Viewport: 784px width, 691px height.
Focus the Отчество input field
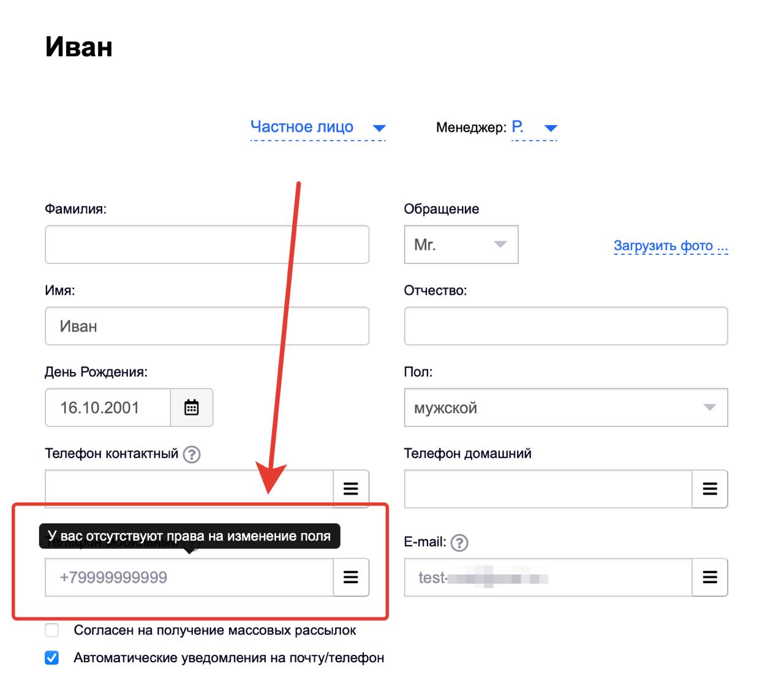[565, 326]
